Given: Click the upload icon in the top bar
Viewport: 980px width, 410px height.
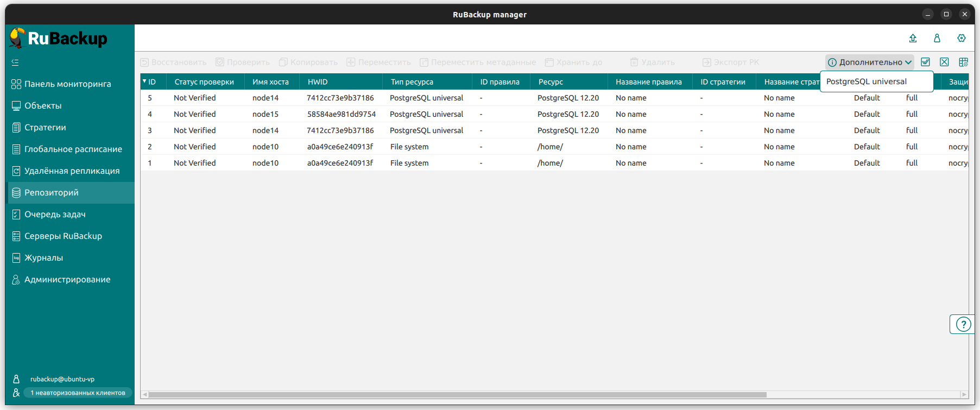Looking at the screenshot, I should pyautogui.click(x=913, y=38).
